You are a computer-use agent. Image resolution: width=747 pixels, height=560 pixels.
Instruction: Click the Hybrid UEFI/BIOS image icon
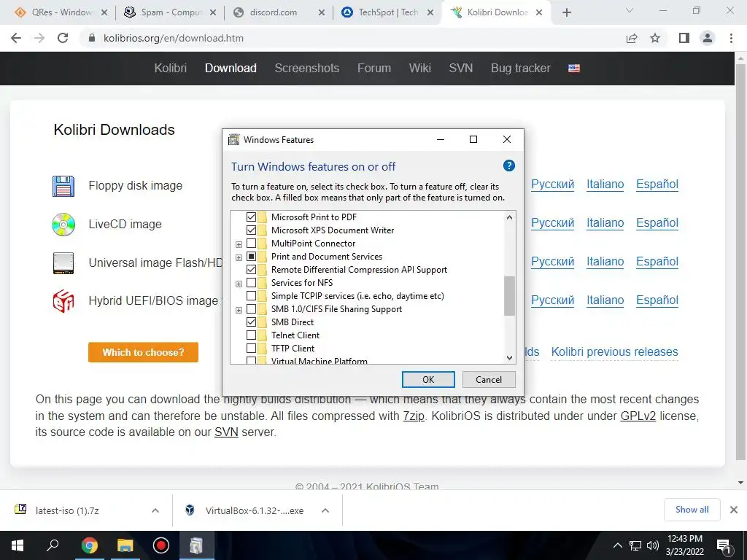(63, 301)
